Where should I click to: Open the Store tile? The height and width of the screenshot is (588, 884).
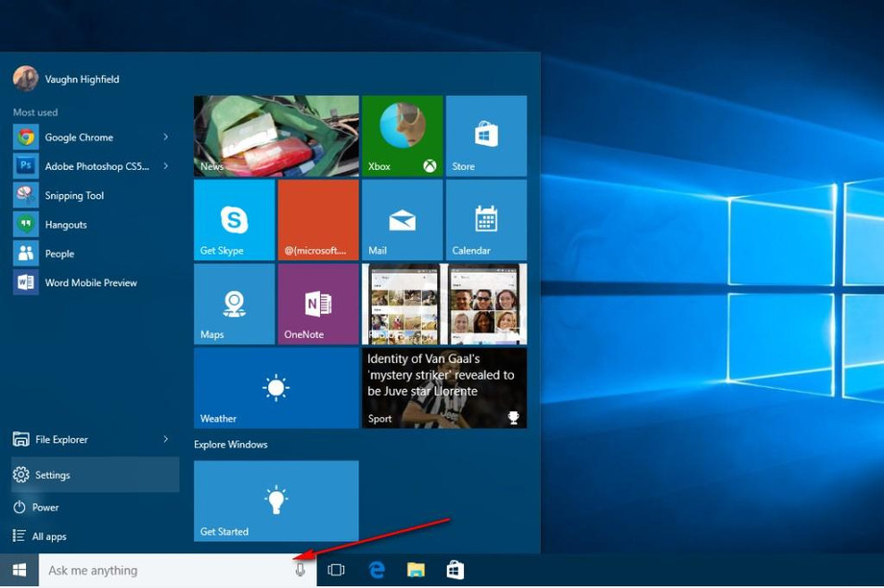click(x=486, y=135)
